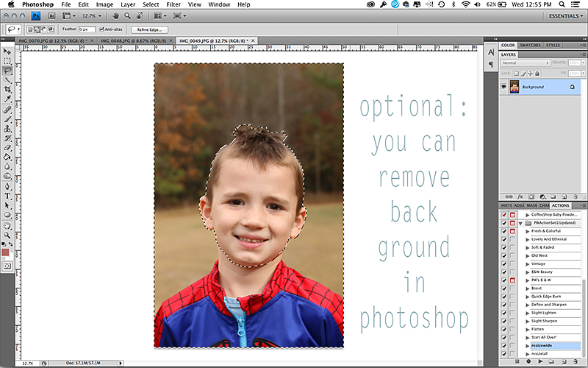Select the Zoom tool in the toolbox
The height and width of the screenshot is (368, 588).
click(7, 235)
